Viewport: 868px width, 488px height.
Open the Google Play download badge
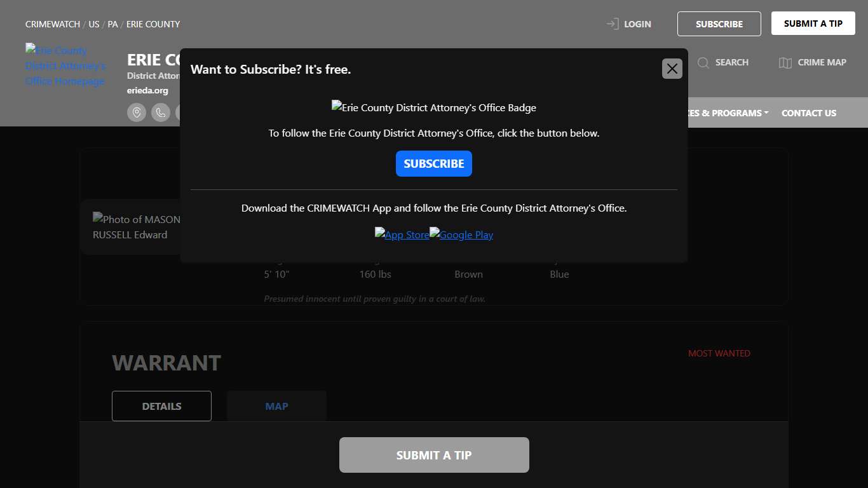(x=461, y=234)
